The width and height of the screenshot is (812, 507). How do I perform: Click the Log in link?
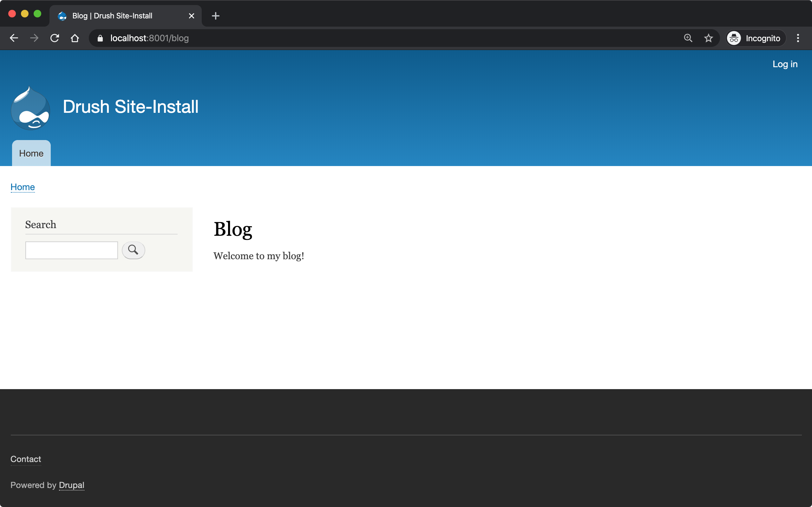[x=785, y=64]
